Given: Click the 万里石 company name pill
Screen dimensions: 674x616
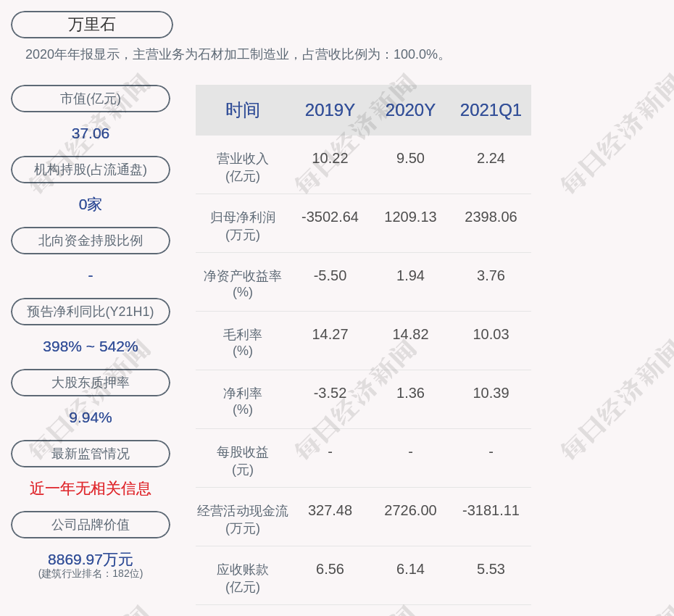Looking at the screenshot, I should [x=91, y=25].
